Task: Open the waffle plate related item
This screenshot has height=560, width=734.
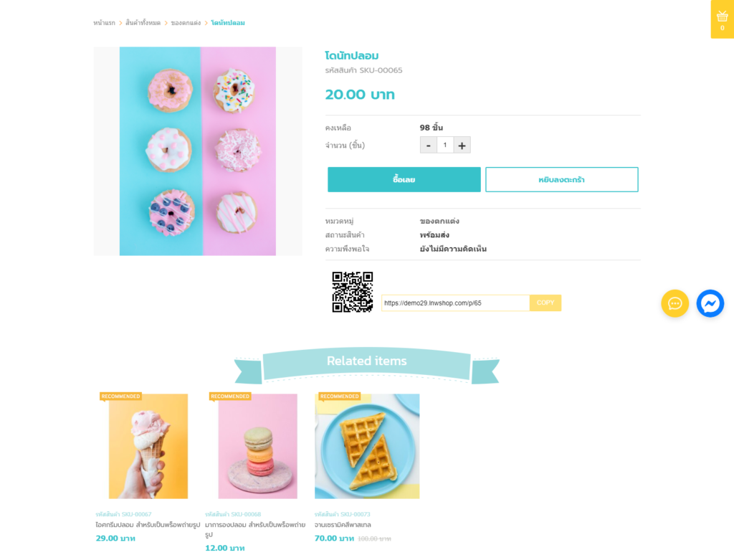Action: click(x=367, y=446)
